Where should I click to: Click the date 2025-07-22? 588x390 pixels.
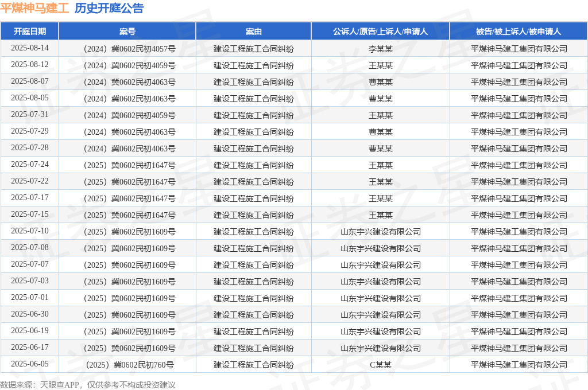tap(30, 181)
